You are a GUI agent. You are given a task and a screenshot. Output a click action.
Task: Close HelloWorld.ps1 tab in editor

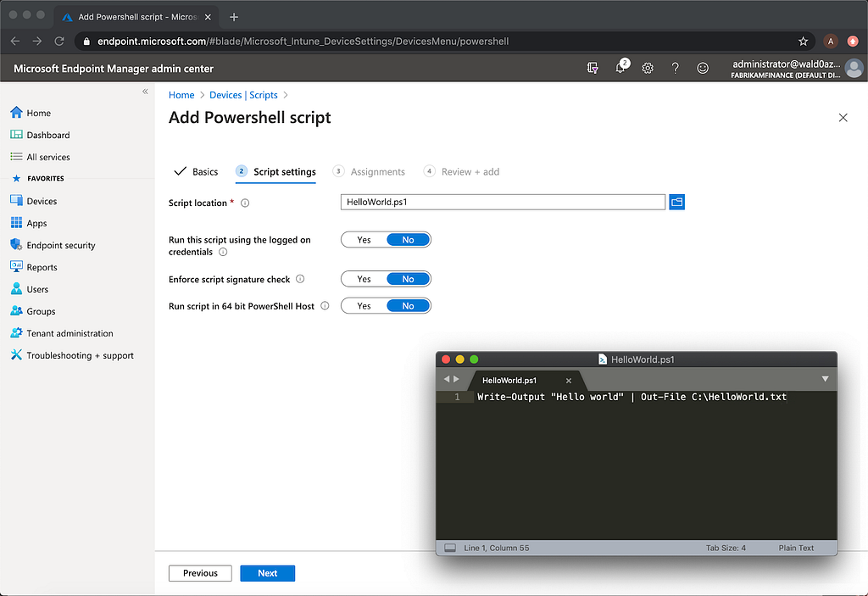(x=568, y=381)
